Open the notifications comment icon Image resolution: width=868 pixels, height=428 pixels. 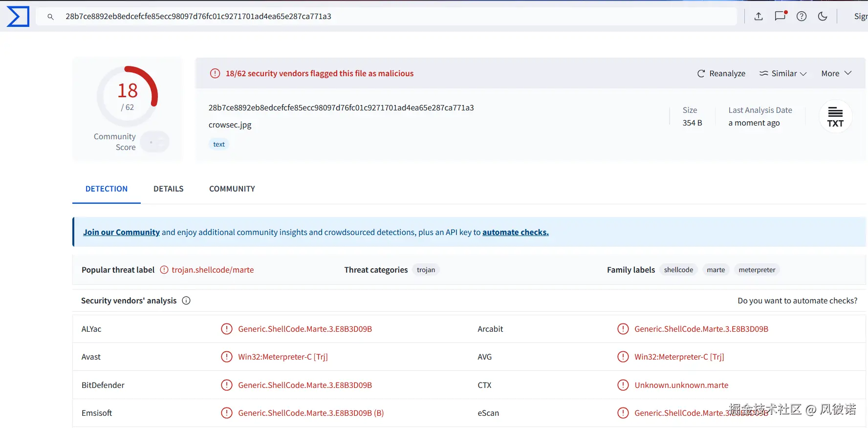coord(781,16)
